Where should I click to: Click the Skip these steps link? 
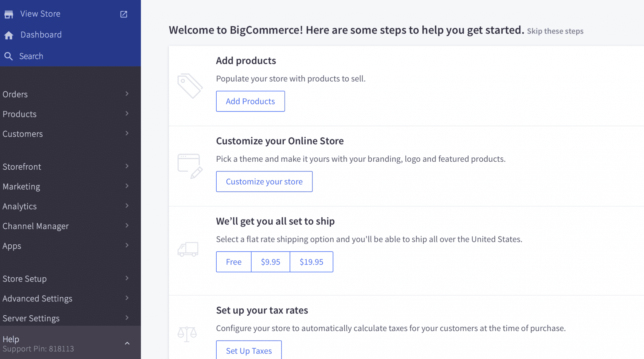pyautogui.click(x=555, y=31)
